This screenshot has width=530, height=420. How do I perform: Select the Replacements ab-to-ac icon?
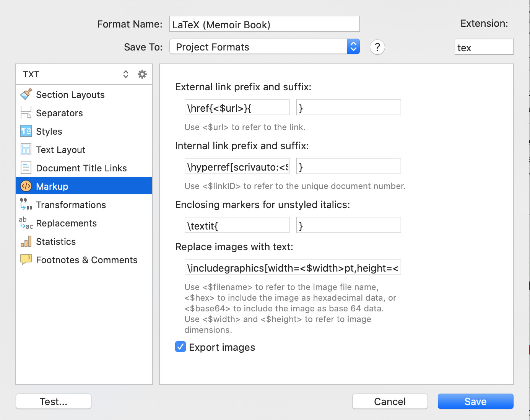click(x=26, y=223)
